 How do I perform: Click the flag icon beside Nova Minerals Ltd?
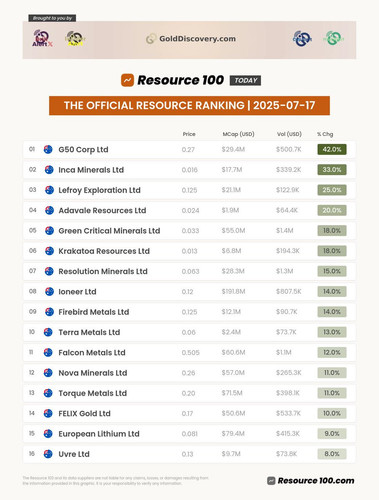tap(48, 373)
